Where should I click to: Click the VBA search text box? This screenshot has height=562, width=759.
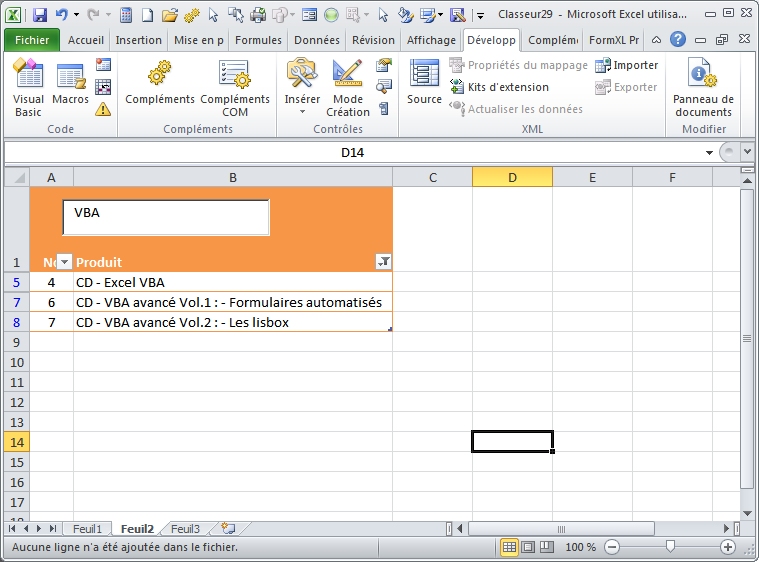(x=166, y=218)
